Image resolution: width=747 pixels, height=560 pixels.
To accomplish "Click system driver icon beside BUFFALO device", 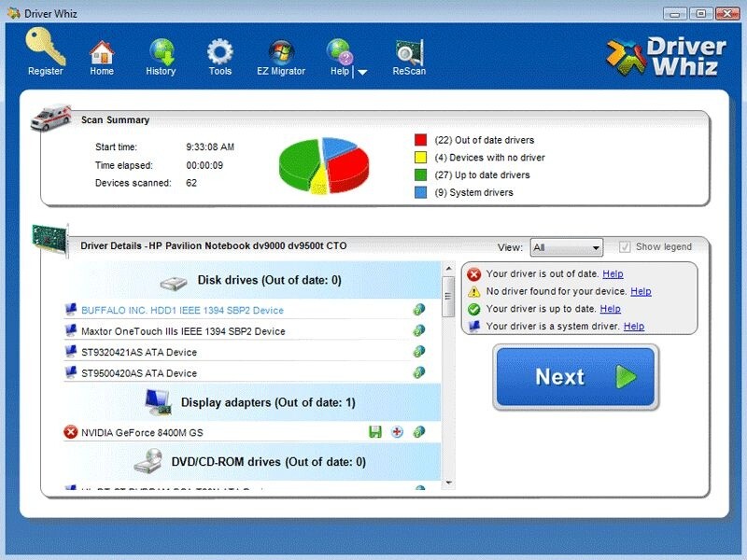I will pos(71,310).
